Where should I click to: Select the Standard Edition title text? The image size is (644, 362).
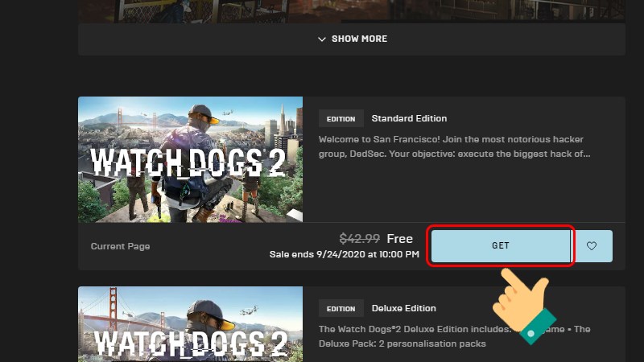coord(409,118)
